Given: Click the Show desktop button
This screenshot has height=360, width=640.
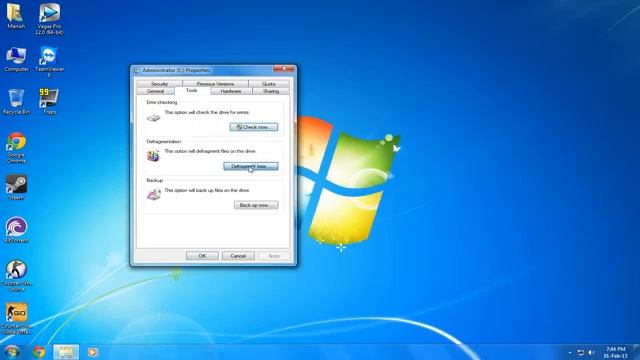Looking at the screenshot, I should tap(637, 352).
